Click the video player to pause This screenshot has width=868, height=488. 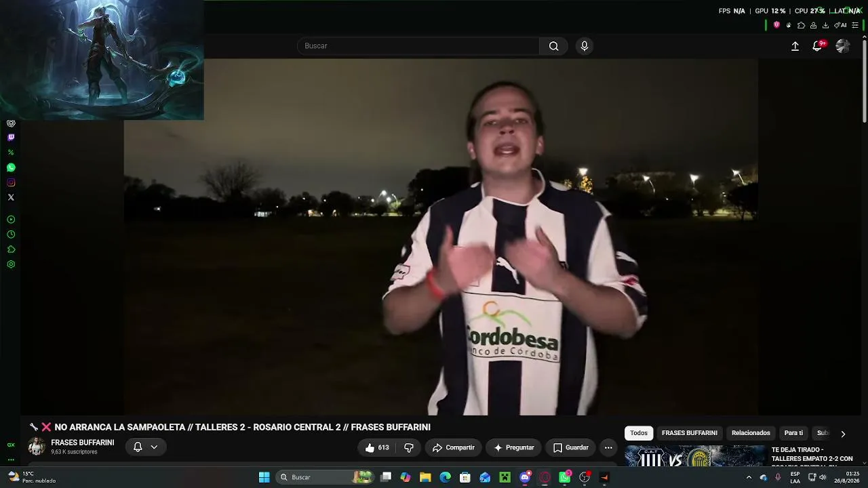pyautogui.click(x=441, y=237)
